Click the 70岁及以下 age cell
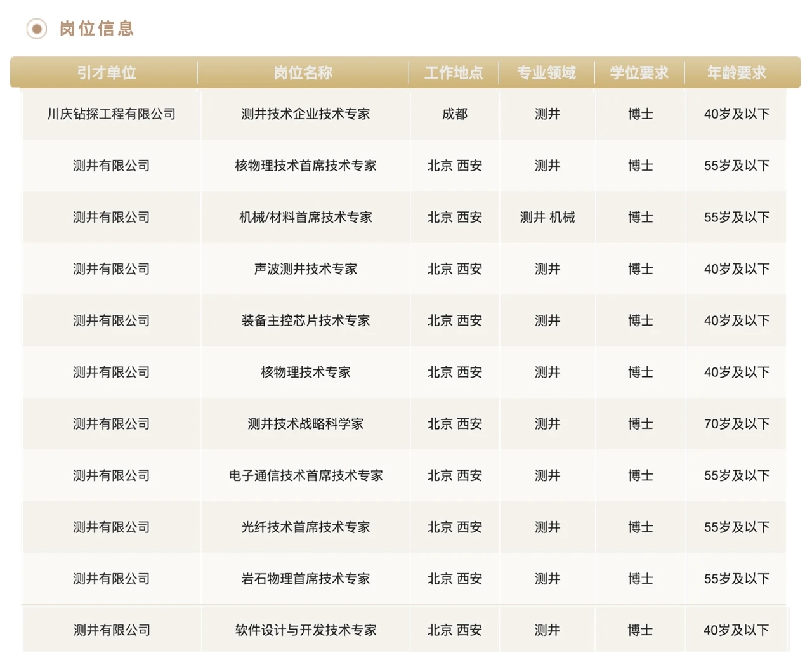812x653 pixels. click(737, 424)
